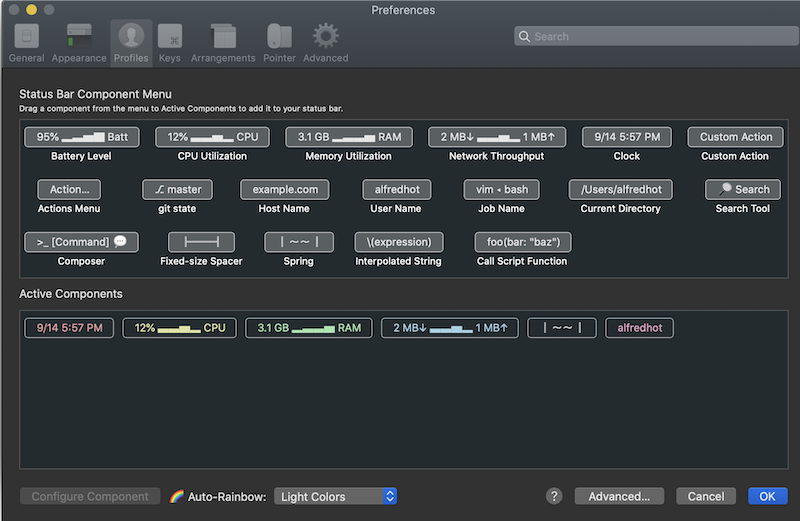
Task: Go to the Arrangements tab
Action: pyautogui.click(x=223, y=43)
